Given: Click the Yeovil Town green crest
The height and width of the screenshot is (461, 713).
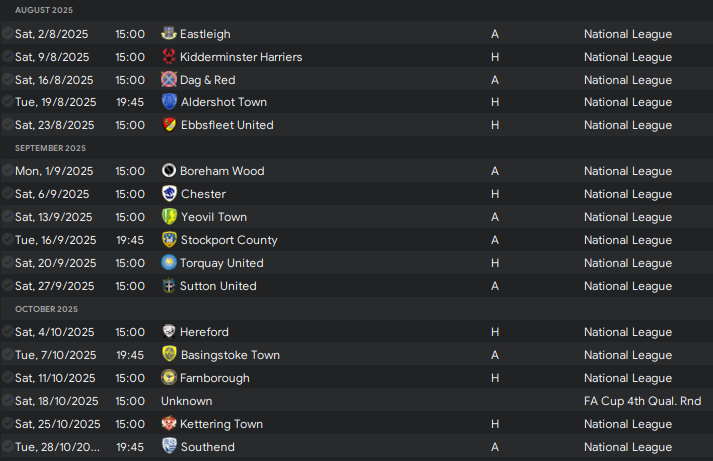Looking at the screenshot, I should (x=169, y=216).
